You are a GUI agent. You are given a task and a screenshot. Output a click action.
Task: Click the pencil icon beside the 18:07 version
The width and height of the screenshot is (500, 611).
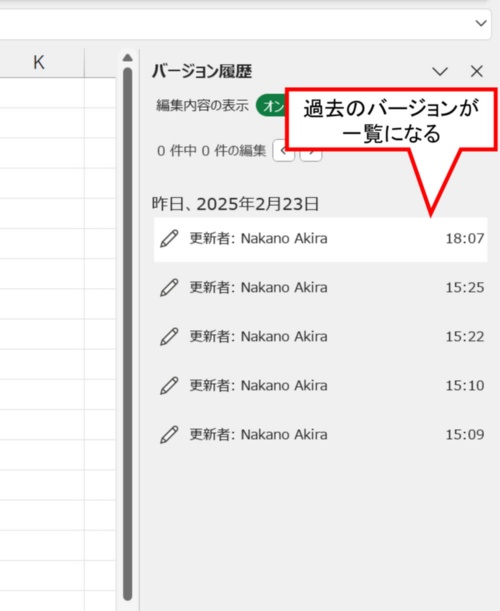point(169,238)
